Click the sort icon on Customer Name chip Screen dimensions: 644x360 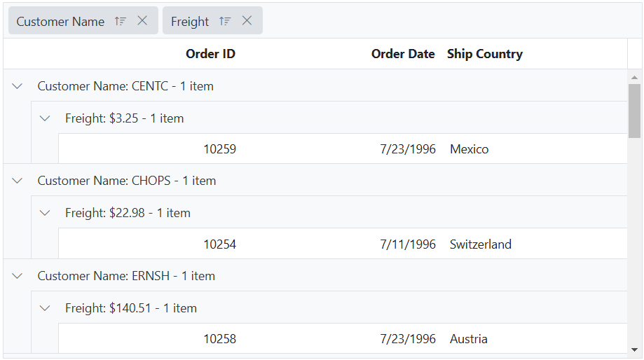121,21
